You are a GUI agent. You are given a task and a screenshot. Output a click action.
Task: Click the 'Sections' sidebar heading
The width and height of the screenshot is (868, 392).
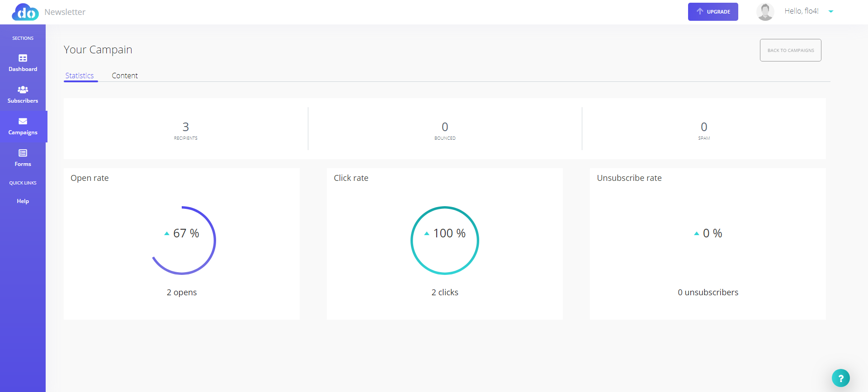pos(23,38)
